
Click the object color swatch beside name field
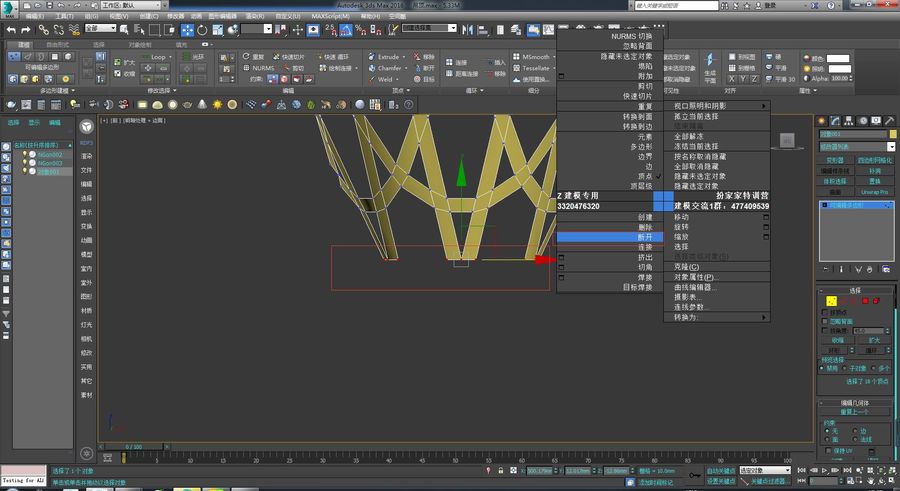point(893,134)
